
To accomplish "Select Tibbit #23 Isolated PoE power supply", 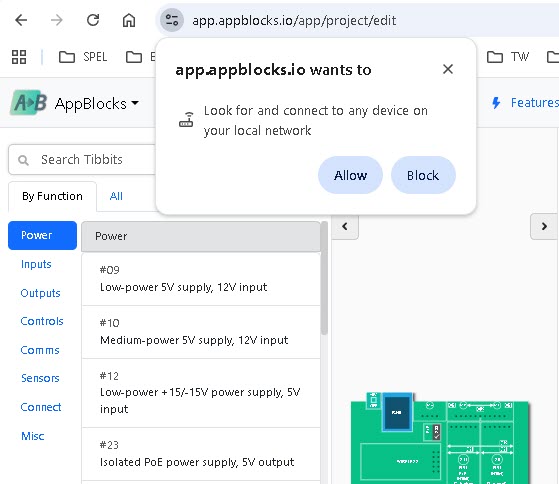I will click(201, 454).
